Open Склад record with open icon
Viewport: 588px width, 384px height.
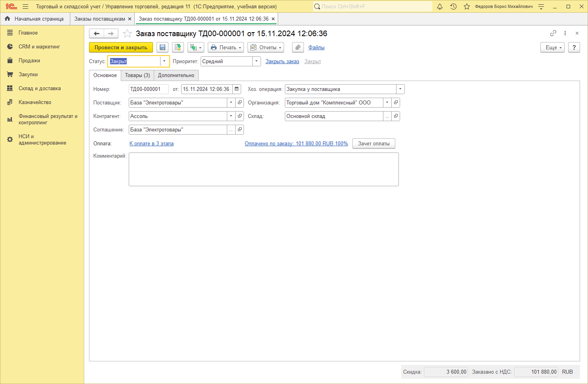click(x=396, y=116)
